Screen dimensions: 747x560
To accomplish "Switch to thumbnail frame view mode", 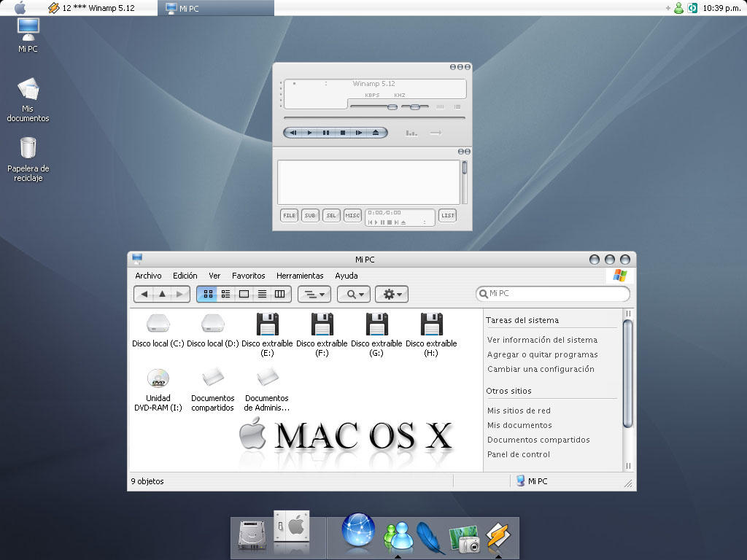I will tap(244, 295).
